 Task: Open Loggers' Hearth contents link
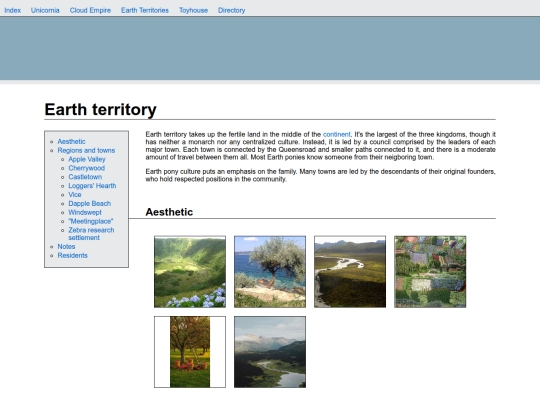click(x=92, y=186)
